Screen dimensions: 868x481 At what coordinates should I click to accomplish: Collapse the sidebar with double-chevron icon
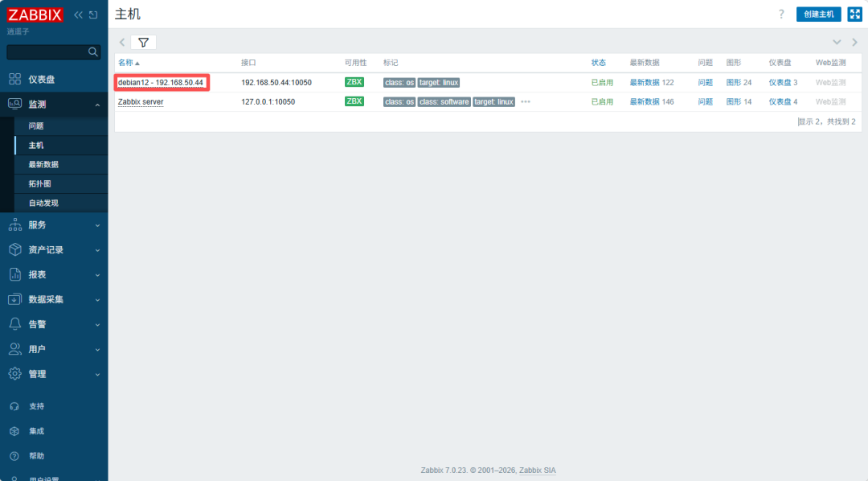pyautogui.click(x=78, y=15)
